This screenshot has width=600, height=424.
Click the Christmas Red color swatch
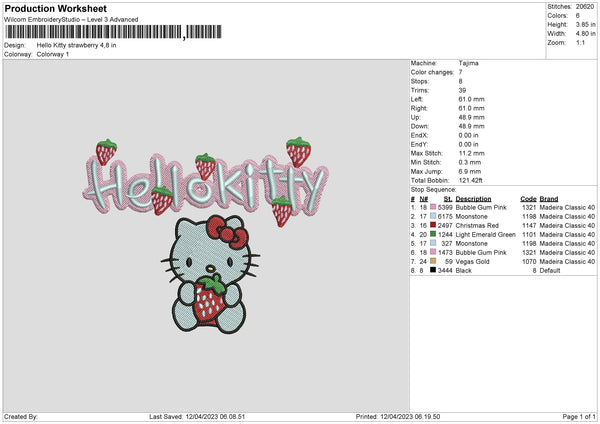[x=433, y=225]
